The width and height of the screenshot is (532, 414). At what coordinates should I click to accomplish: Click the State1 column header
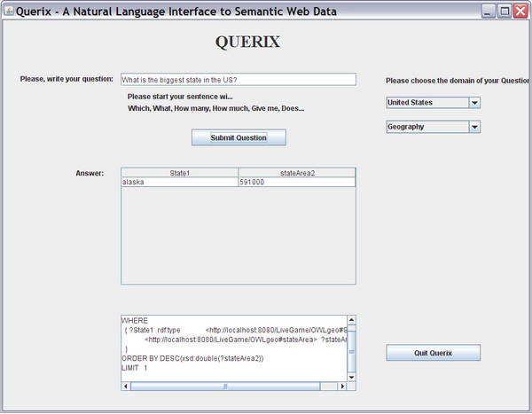179,173
